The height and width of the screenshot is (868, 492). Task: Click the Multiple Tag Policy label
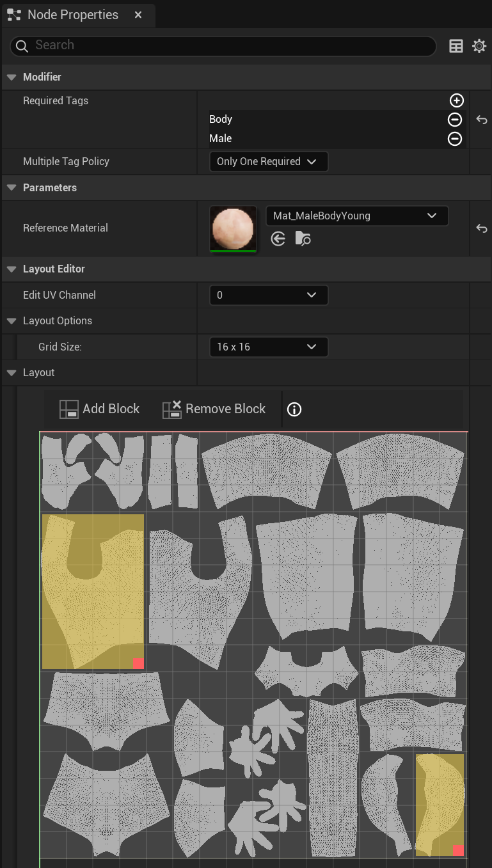click(x=66, y=162)
